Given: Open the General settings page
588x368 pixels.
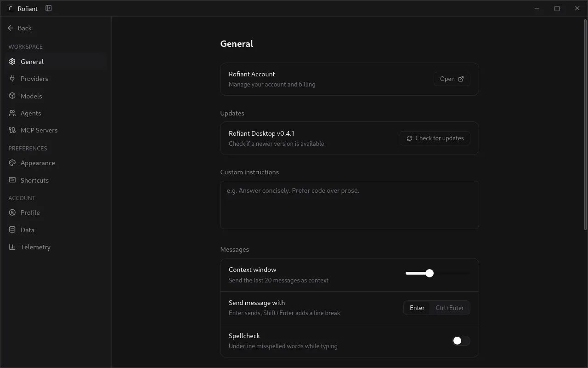Looking at the screenshot, I should click(x=56, y=62).
